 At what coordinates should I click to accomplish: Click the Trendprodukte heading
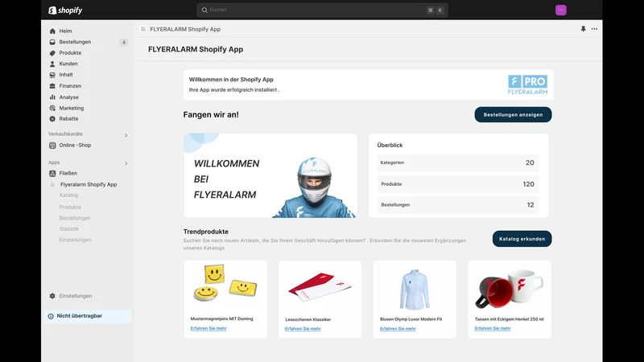pyautogui.click(x=206, y=232)
